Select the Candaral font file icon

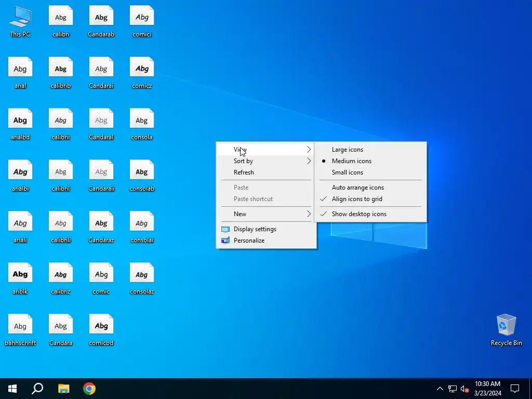point(101,124)
